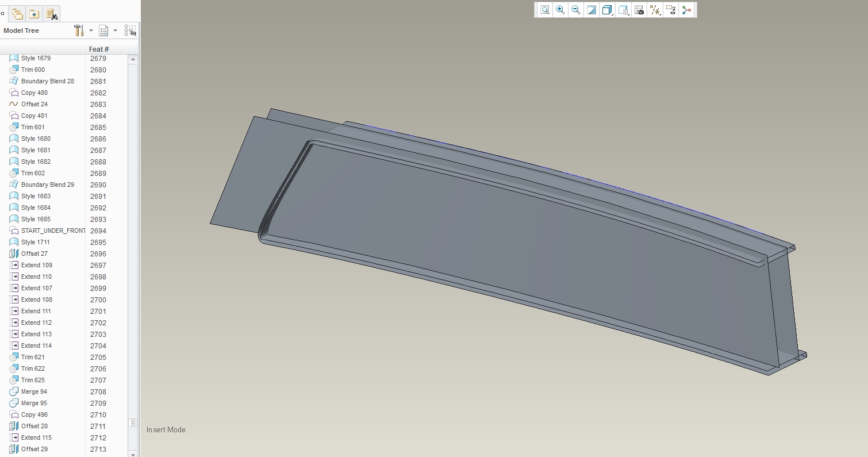This screenshot has height=457, width=868.
Task: Toggle the Spin Center icon
Action: tap(686, 10)
